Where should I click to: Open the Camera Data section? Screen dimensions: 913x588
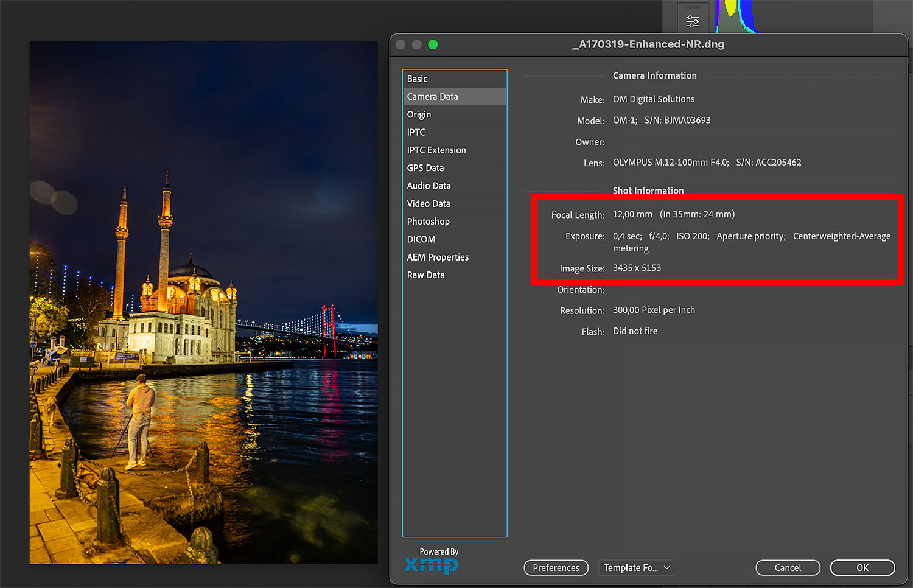click(433, 96)
